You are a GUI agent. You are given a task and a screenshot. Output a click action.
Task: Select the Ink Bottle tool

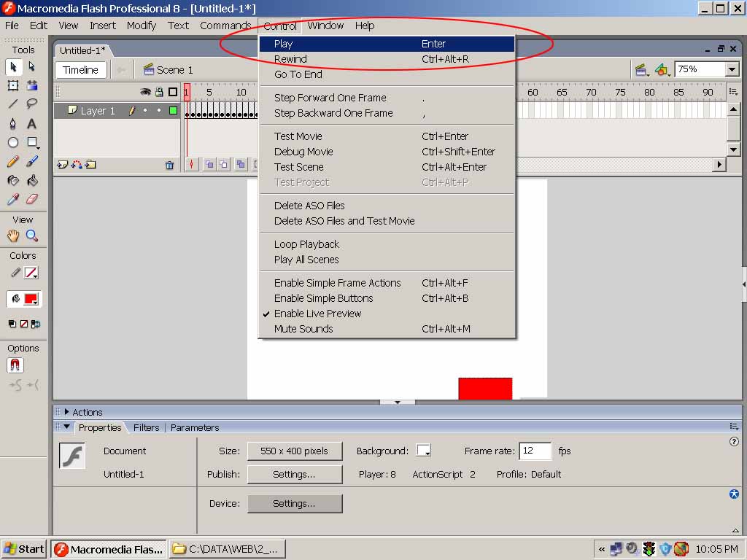pyautogui.click(x=13, y=180)
